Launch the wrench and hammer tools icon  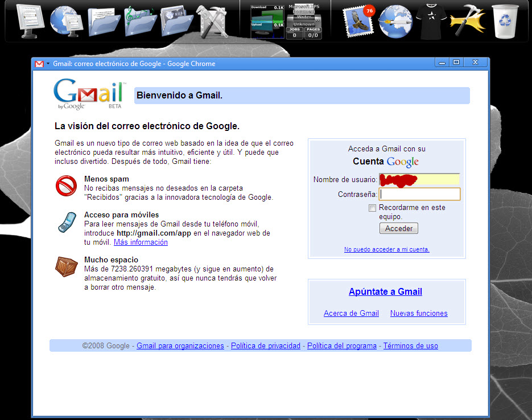coord(213,21)
